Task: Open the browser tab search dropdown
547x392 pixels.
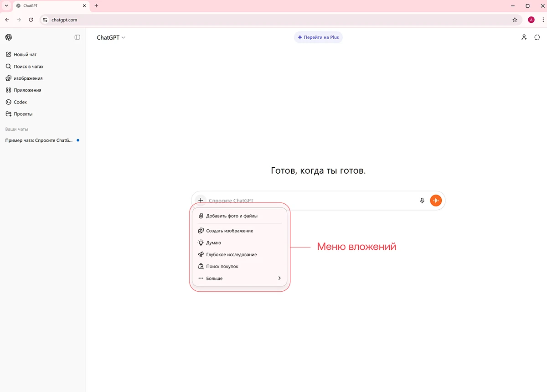Action: pos(6,6)
